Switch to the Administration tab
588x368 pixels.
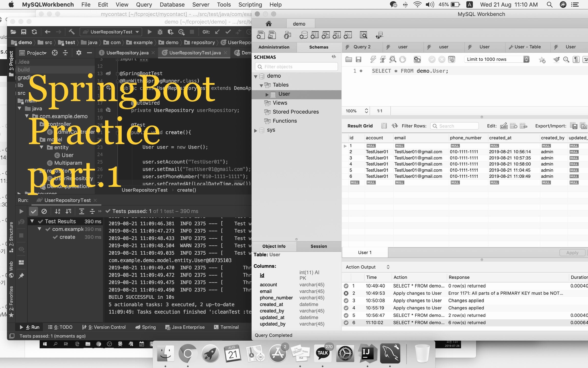274,47
